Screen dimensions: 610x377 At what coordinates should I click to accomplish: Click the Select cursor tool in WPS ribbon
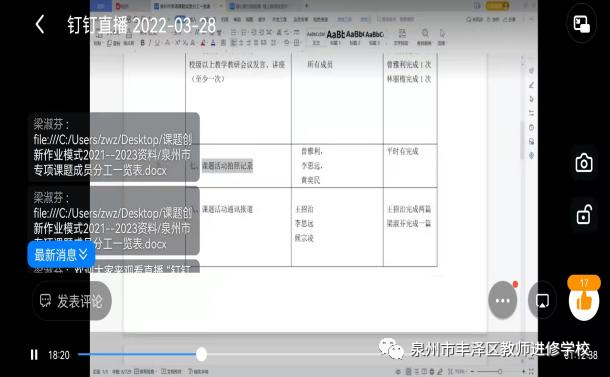coord(442,34)
